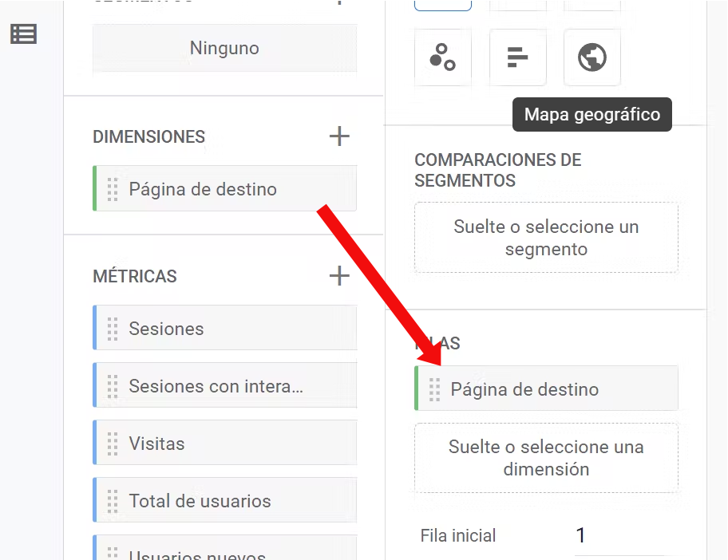Select Página de destino in Dimensiones list
728x560 pixels.
click(x=225, y=188)
